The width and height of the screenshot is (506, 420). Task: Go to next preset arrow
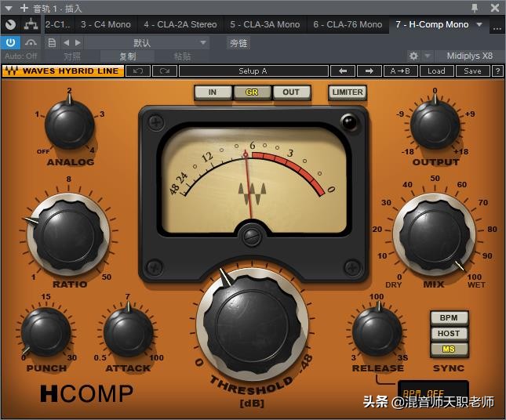pyautogui.click(x=78, y=42)
